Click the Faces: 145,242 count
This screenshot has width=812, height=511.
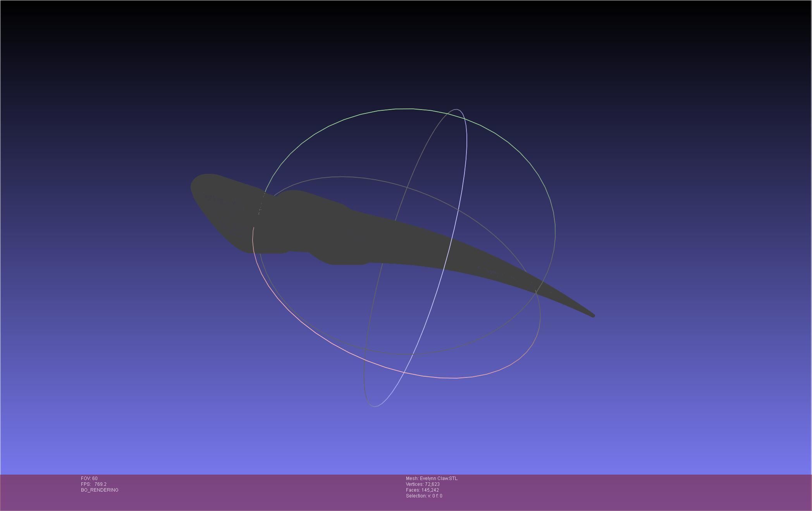(422, 490)
